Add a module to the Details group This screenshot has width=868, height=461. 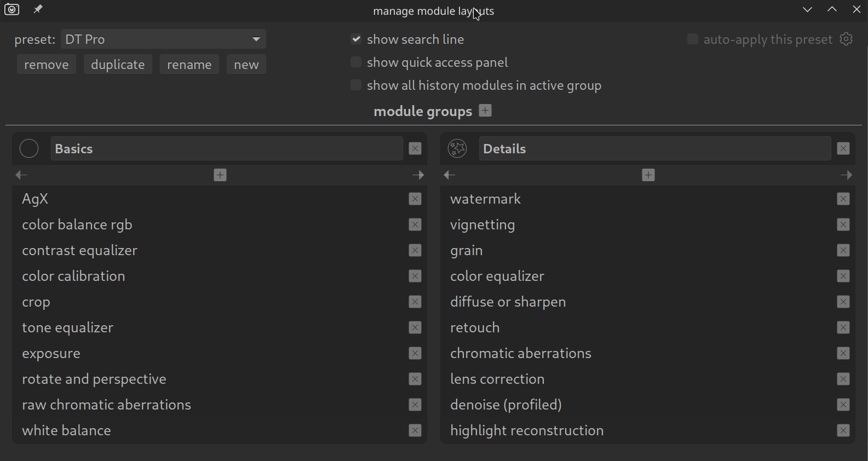[x=648, y=175]
